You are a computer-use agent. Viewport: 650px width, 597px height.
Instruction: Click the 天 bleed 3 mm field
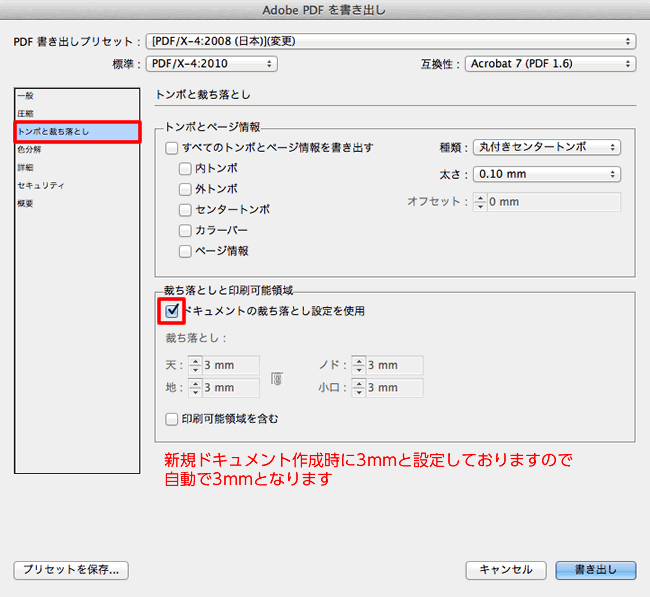click(x=231, y=365)
